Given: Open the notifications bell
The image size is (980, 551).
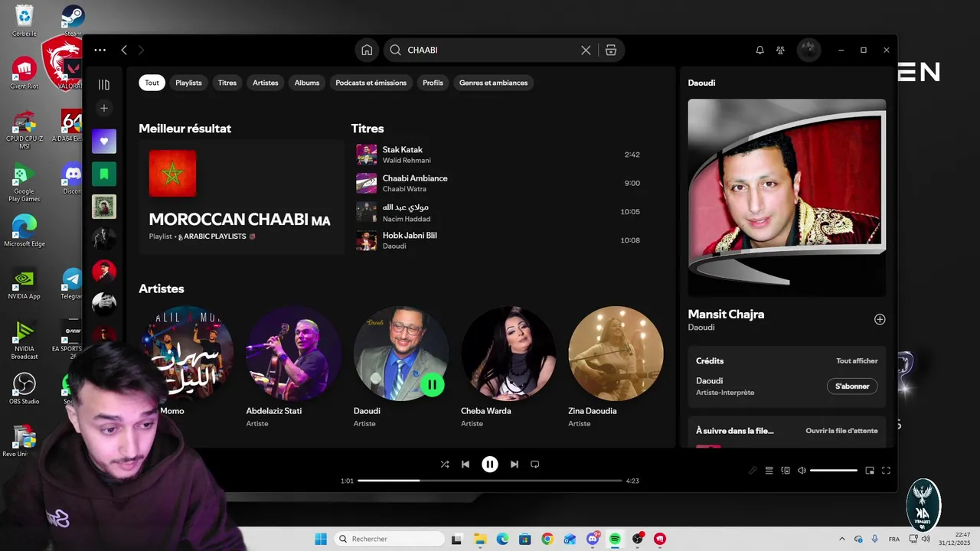Looking at the screenshot, I should point(759,50).
